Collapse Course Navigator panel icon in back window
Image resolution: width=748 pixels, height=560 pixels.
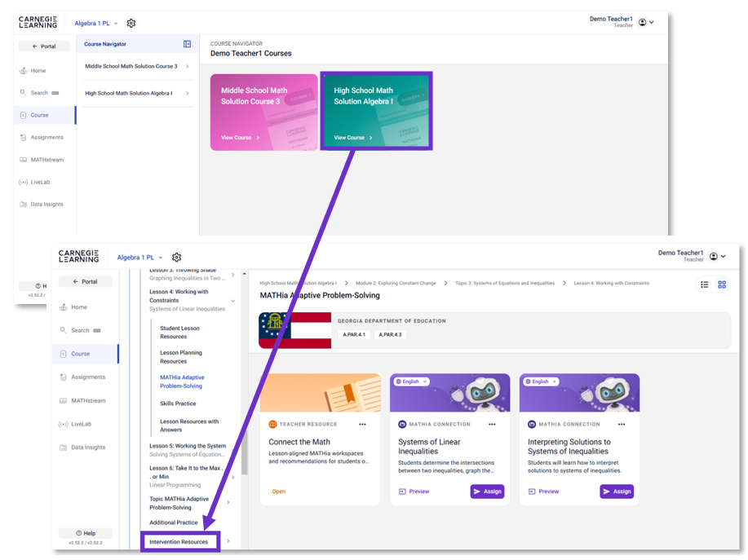(187, 44)
